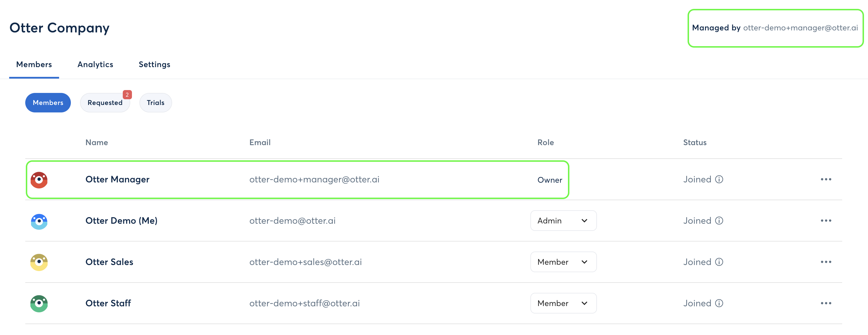Open the three-dot menu for Otter Sales

point(826,262)
